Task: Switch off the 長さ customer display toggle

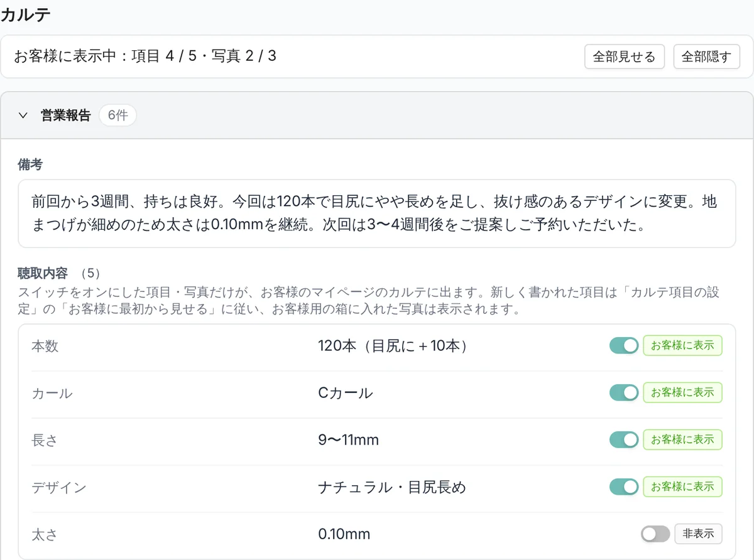Action: 624,439
